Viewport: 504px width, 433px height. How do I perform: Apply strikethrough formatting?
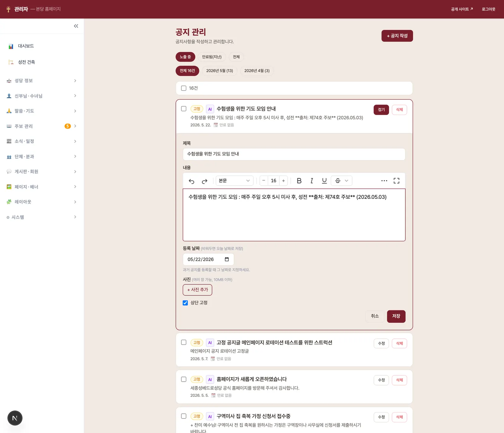(338, 181)
